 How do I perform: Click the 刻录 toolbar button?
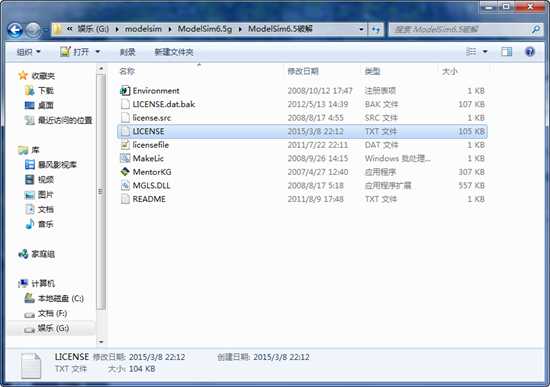127,52
